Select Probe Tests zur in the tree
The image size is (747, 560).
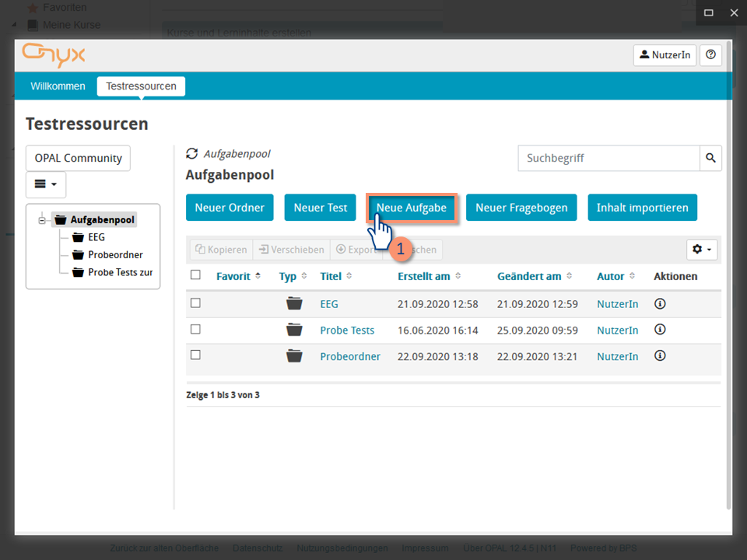point(120,272)
